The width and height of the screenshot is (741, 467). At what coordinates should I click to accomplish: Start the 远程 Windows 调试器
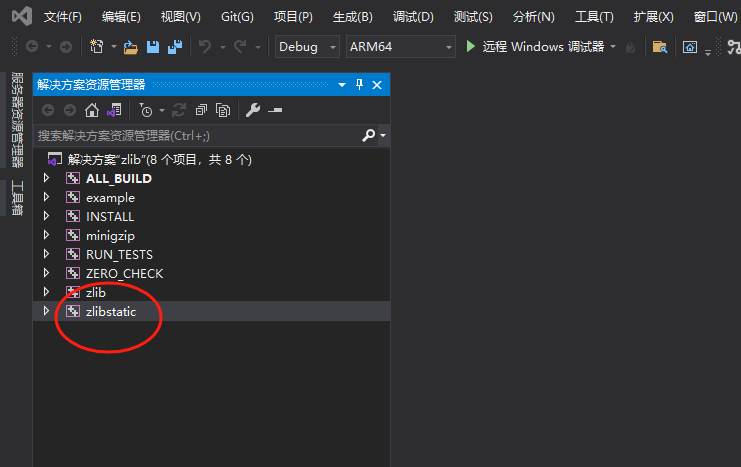tap(535, 47)
